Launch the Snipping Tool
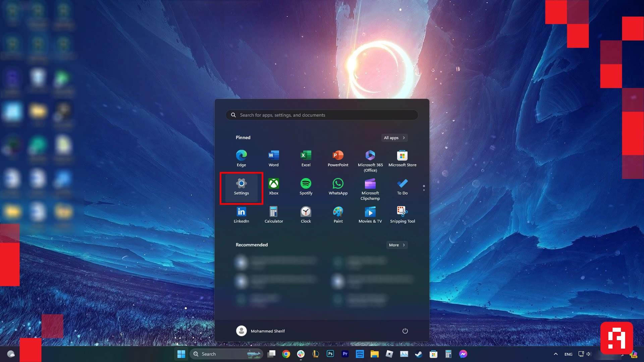The width and height of the screenshot is (644, 362). (402, 215)
